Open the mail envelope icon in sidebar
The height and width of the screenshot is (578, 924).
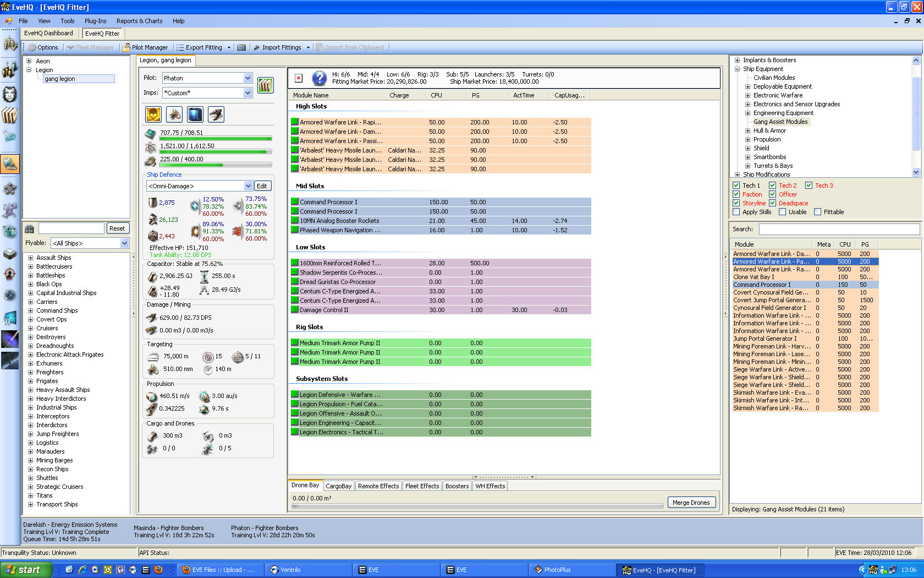[x=10, y=137]
